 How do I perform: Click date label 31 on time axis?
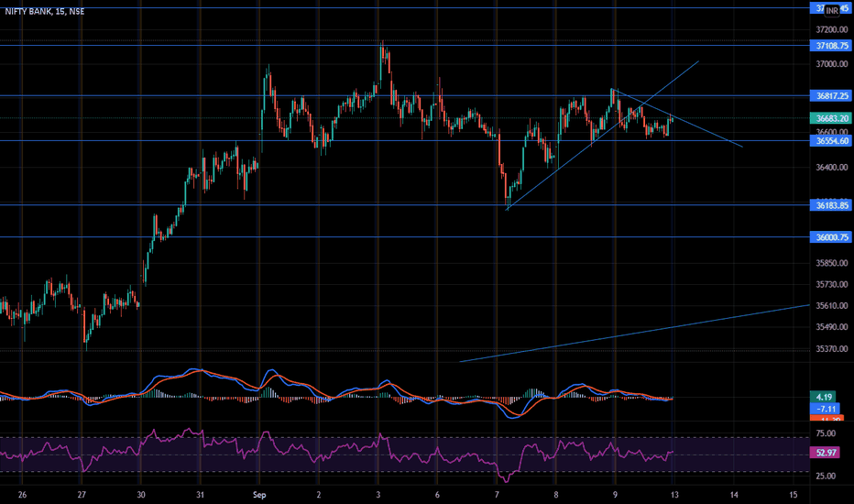[x=201, y=495]
